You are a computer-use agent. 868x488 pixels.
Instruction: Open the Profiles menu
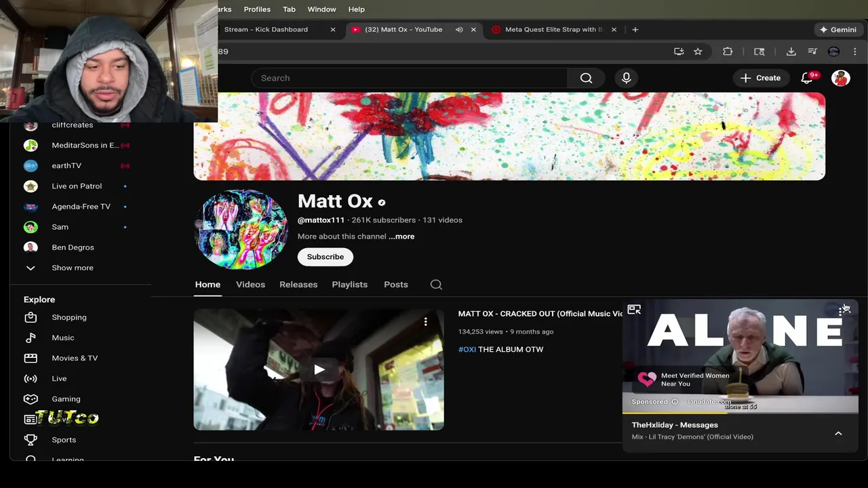click(257, 9)
